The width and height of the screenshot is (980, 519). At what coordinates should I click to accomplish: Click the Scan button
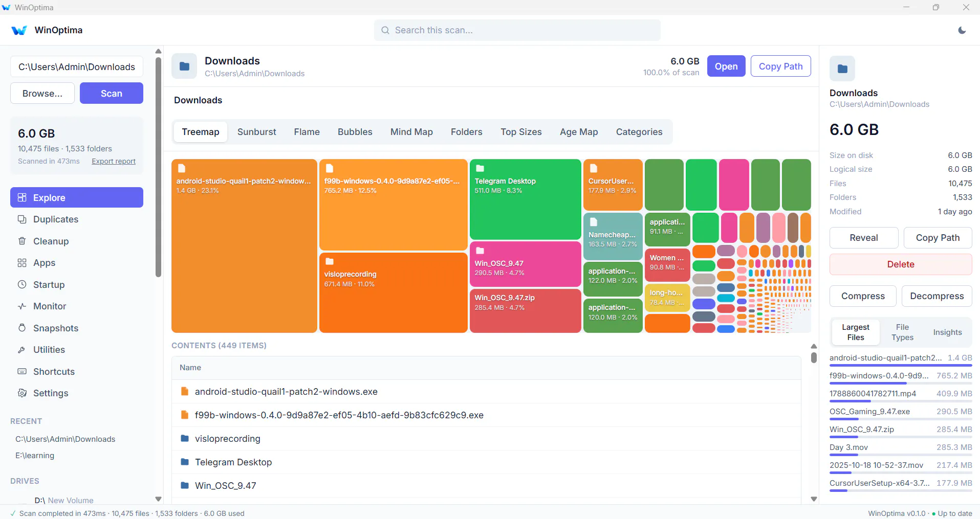[112, 94]
